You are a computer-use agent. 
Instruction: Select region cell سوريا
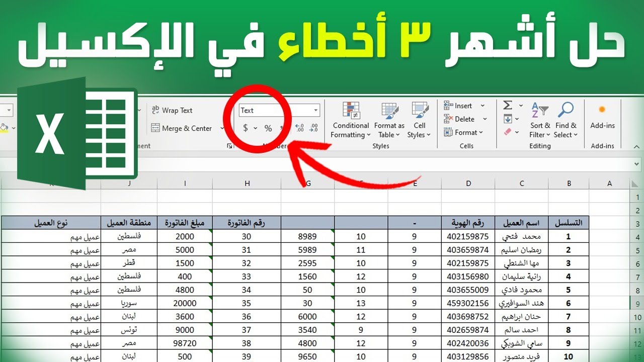pos(129,304)
